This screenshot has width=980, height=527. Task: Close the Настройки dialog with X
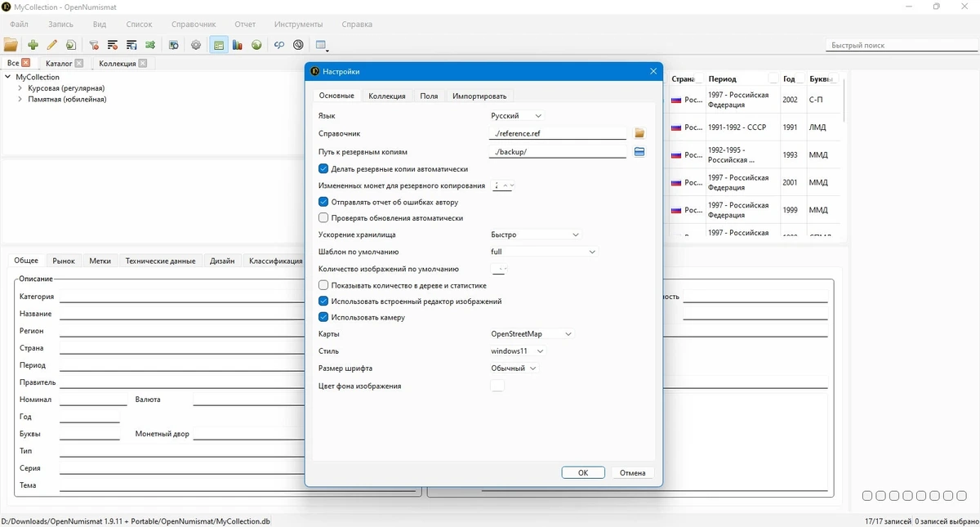(653, 71)
